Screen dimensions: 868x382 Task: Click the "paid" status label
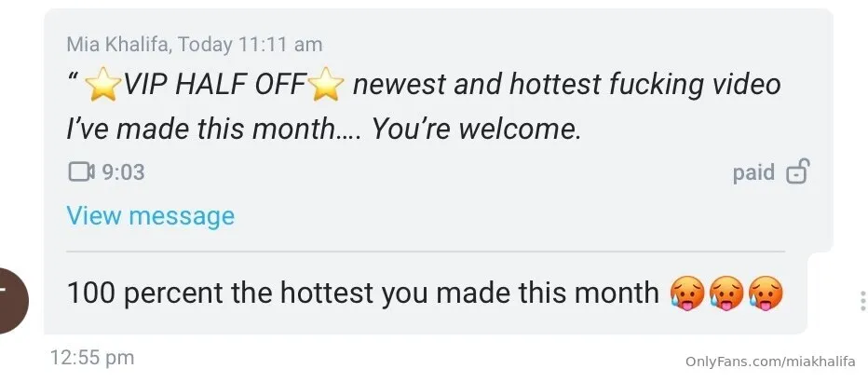[x=753, y=172]
